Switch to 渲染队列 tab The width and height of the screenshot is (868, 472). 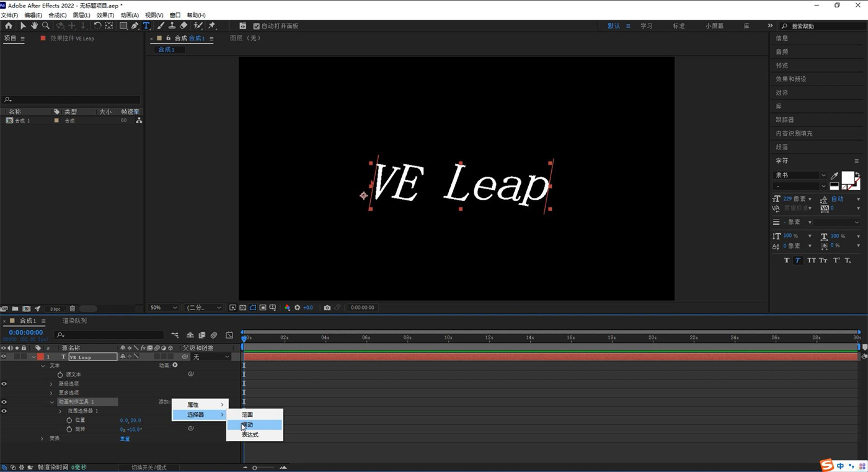[75, 321]
